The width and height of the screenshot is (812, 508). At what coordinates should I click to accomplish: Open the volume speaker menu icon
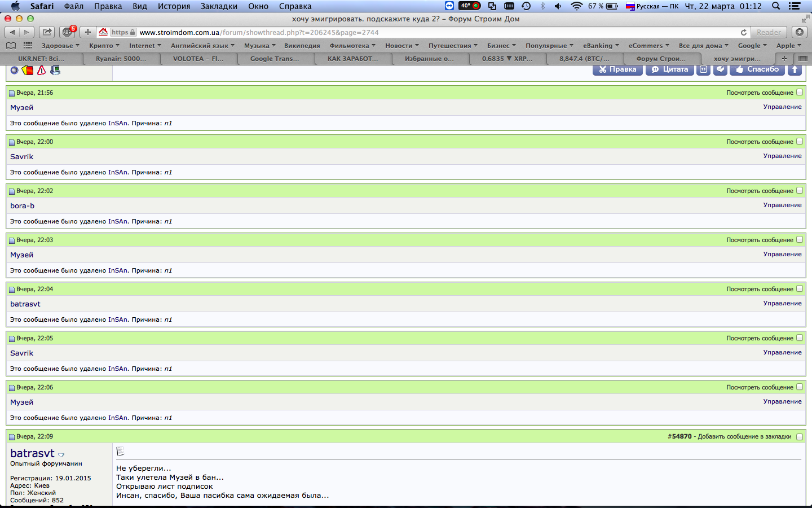click(558, 6)
